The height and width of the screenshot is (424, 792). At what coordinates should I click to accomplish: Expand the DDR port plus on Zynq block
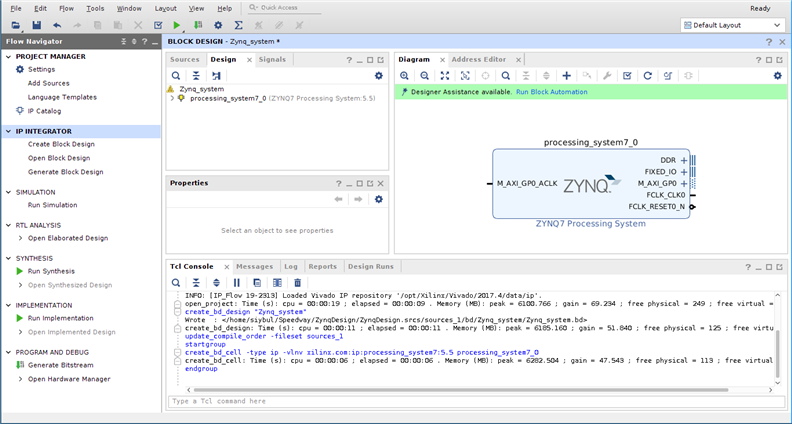pyautogui.click(x=684, y=160)
